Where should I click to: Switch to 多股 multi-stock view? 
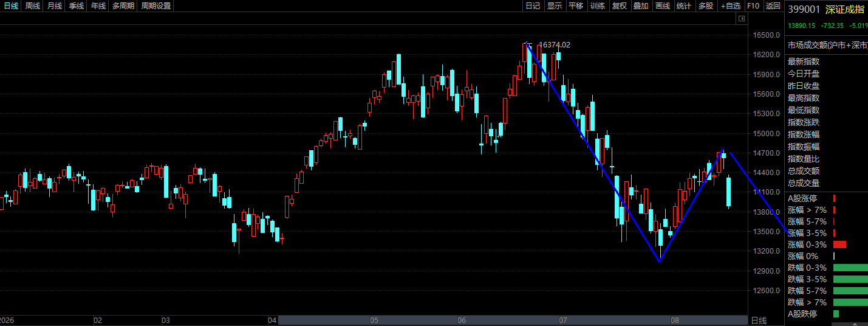tap(706, 6)
